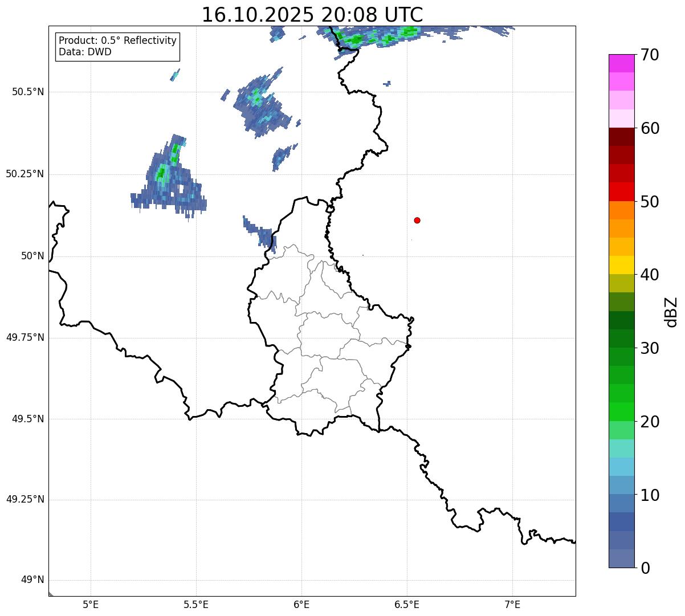
Task: Click the 49.75°N latitude label
Action: tap(25, 337)
